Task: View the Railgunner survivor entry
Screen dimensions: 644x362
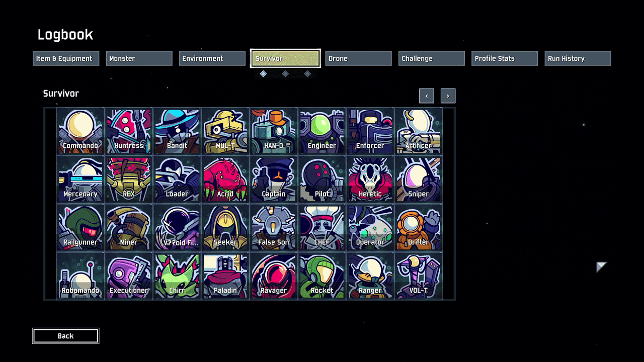Action: [80, 227]
